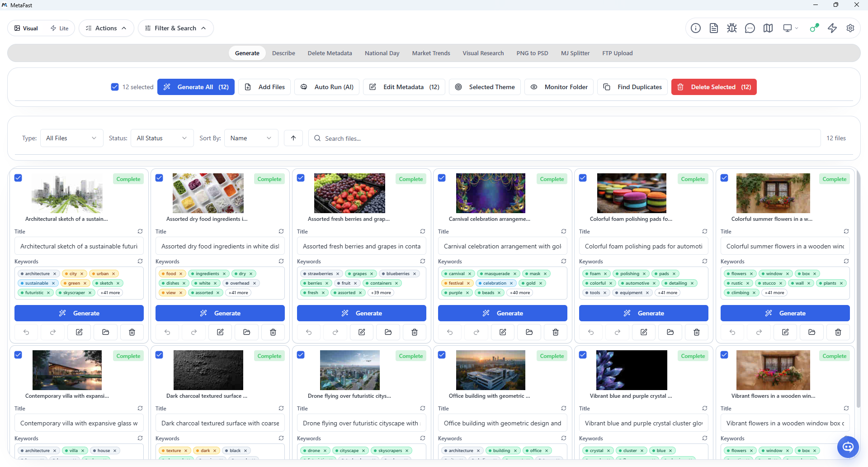This screenshot has width=868, height=467.
Task: Switch to the PNG to PSD tab
Action: [532, 53]
